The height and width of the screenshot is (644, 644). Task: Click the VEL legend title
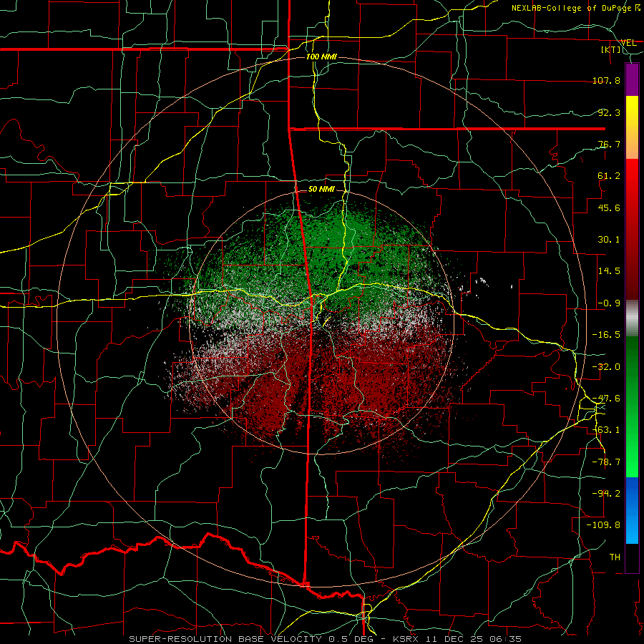pyautogui.click(x=628, y=42)
